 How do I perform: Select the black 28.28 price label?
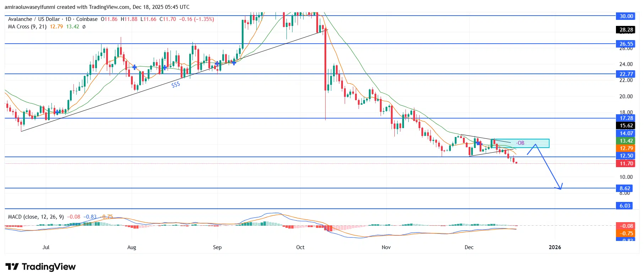pyautogui.click(x=626, y=30)
